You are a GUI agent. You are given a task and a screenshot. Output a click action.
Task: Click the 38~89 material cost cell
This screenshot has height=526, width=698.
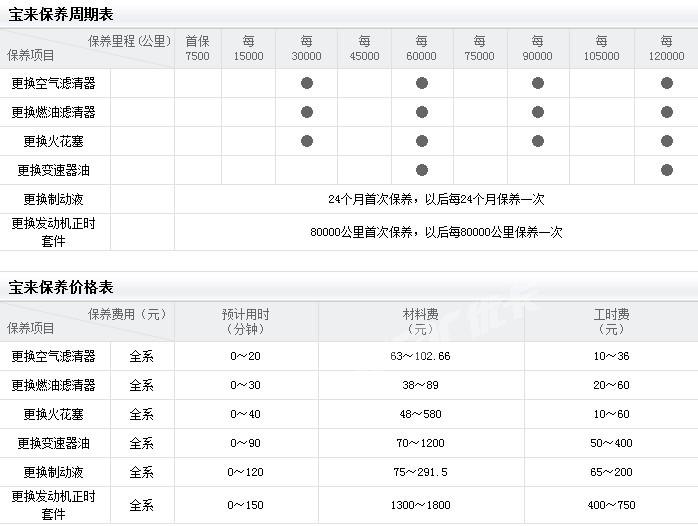[x=420, y=385]
